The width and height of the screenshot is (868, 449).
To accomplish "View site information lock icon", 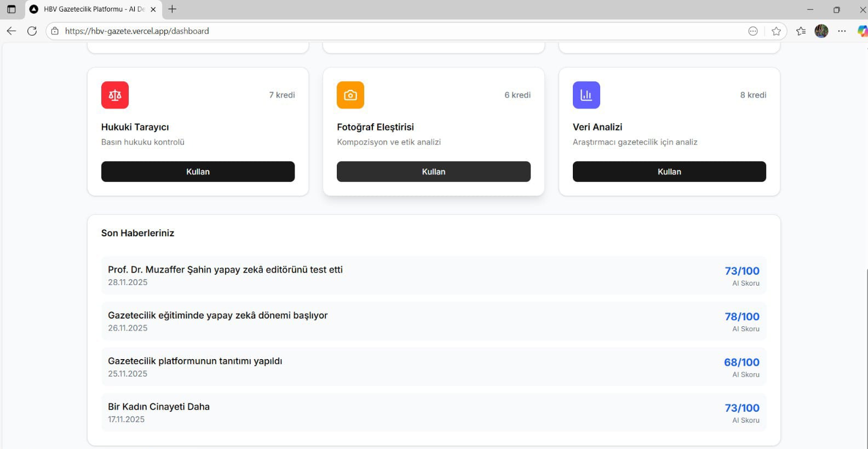I will point(55,31).
